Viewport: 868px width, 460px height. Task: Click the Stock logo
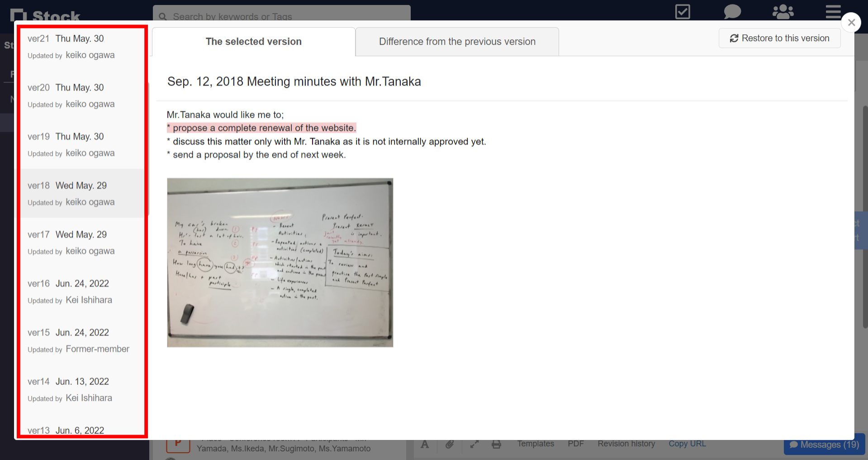[45, 14]
